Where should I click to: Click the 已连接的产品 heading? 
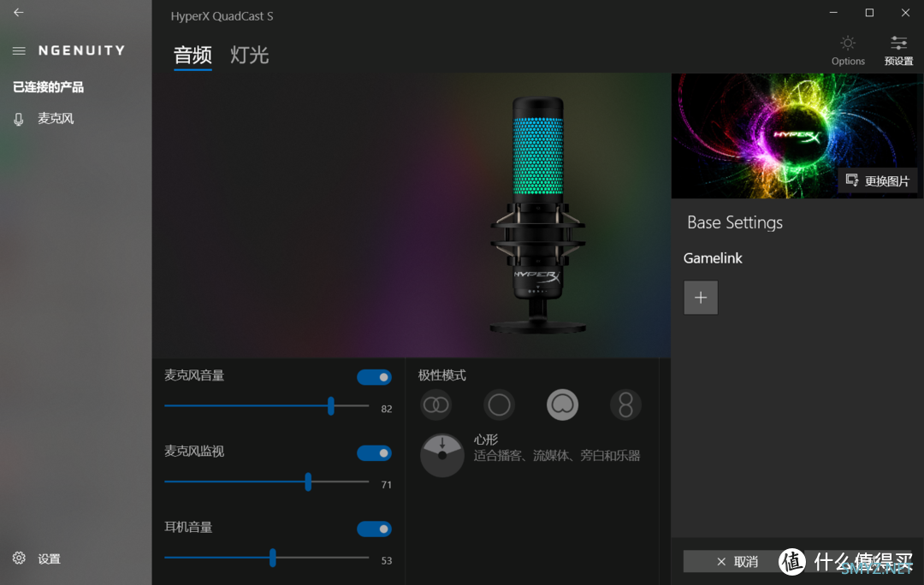coord(48,87)
